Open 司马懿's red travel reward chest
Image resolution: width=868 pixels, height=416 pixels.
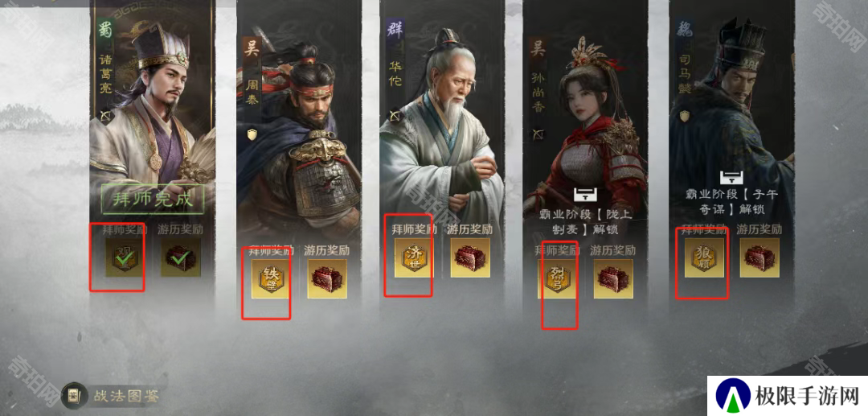[759, 257]
